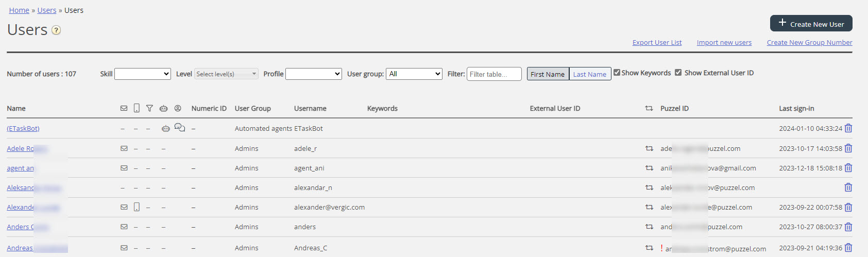Click the phone icon in alexander@vergic.com row
Viewport: 868px width, 257px height.
click(x=137, y=207)
